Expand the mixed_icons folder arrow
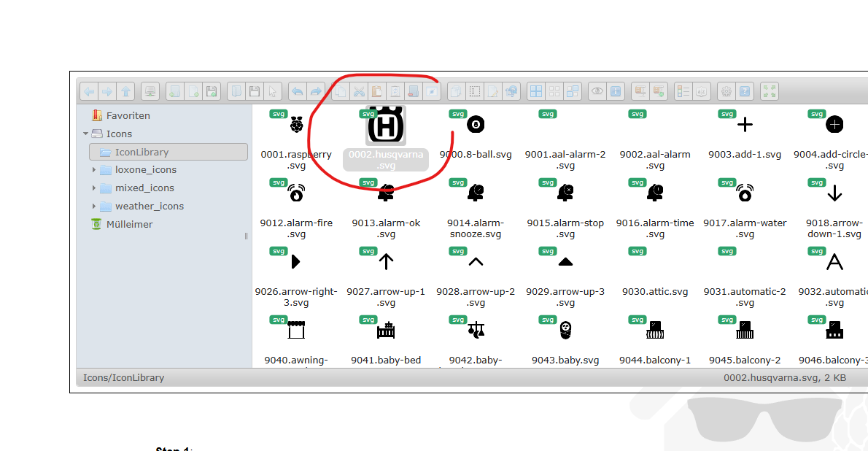The height and width of the screenshot is (451, 868). (x=93, y=188)
